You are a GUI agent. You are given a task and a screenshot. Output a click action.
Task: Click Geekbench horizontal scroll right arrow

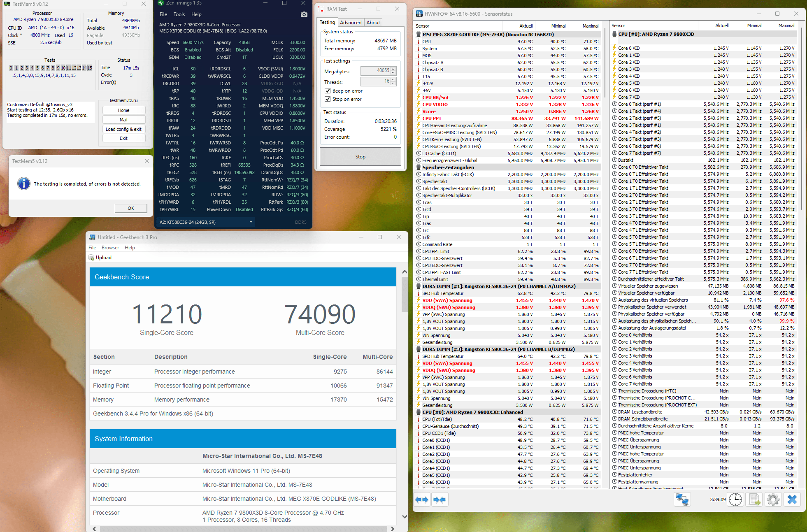[392, 529]
